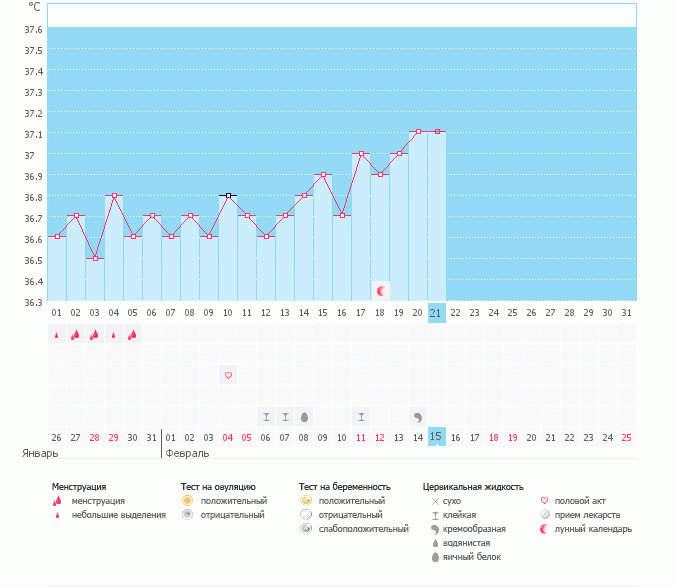675x587 pixels.
Task: Select highlighted cycle day 21 cell
Action: point(436,312)
